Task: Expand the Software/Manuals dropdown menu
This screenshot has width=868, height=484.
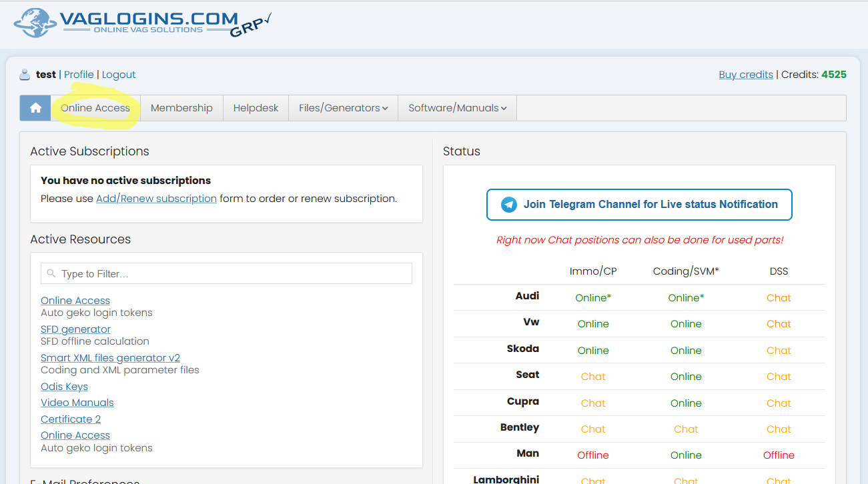Action: pos(457,108)
